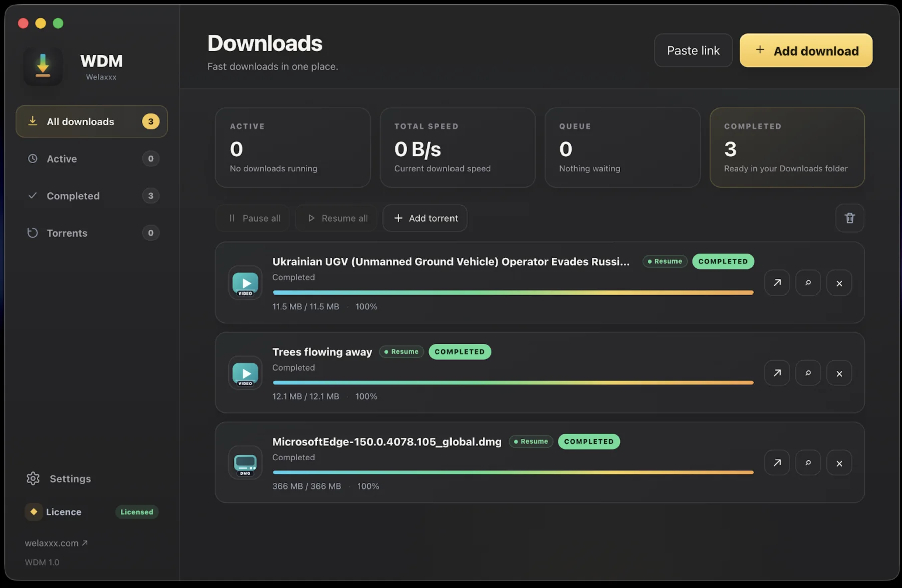This screenshot has height=588, width=902.
Task: Click the Queue stat card
Action: coord(622,148)
